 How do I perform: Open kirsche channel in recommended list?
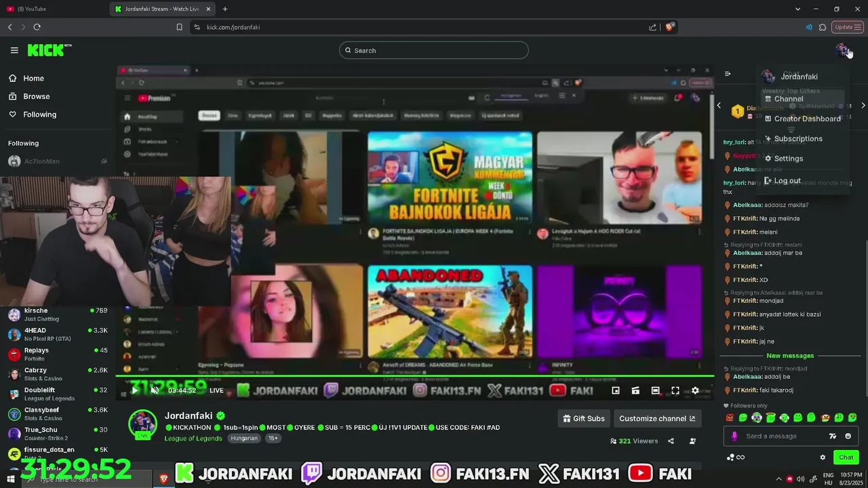tap(57, 314)
